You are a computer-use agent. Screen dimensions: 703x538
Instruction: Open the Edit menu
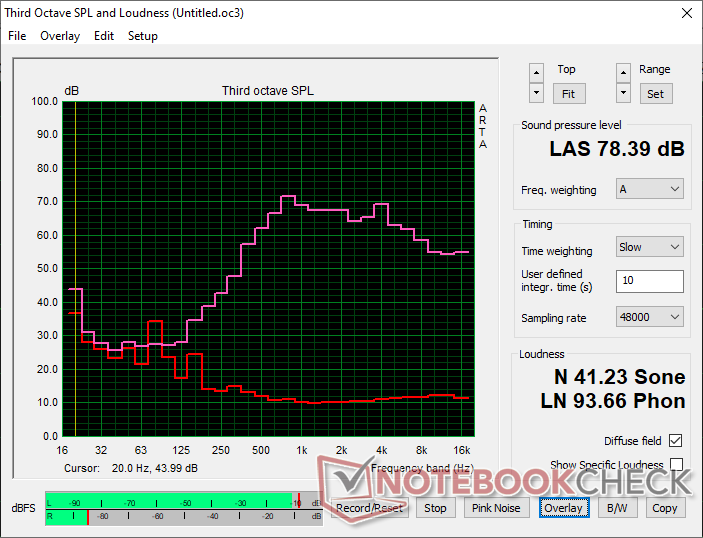click(104, 36)
